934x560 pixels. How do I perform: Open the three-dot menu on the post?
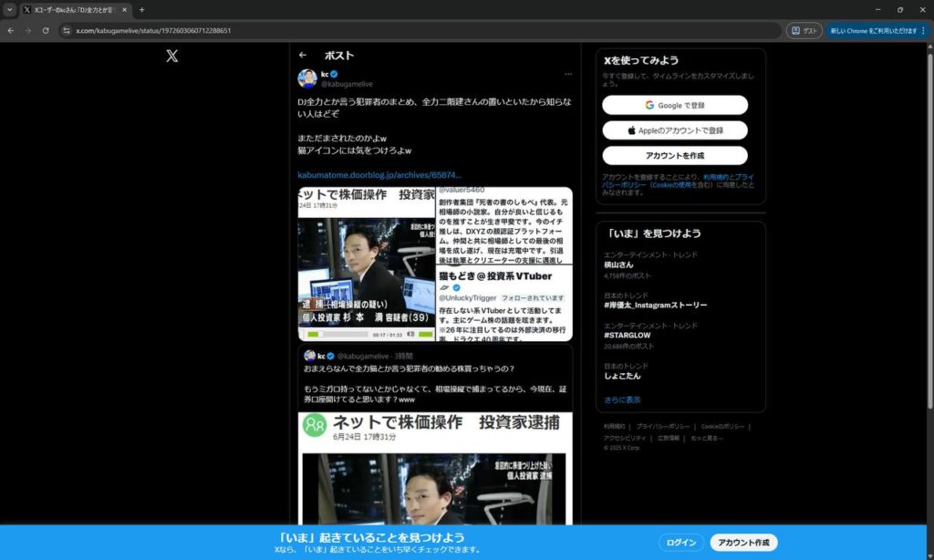(x=567, y=74)
